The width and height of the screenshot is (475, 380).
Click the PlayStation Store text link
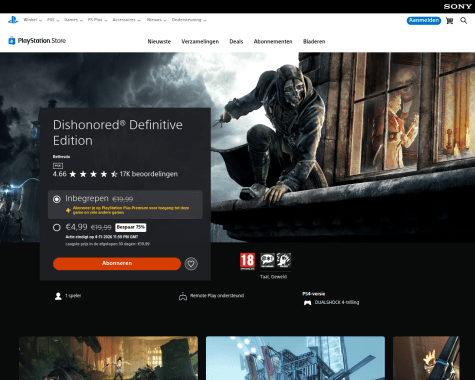pos(42,41)
